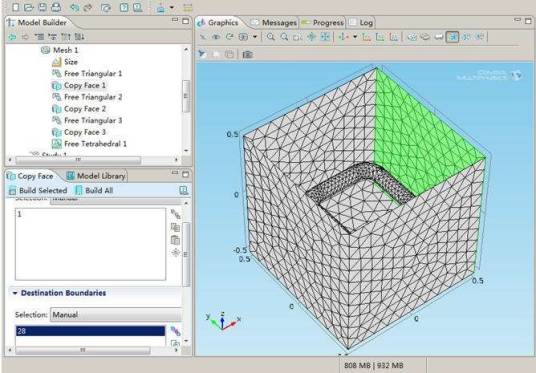The height and width of the screenshot is (373, 536).
Task: Click the Zoom In magnifier icon
Action: (270, 37)
